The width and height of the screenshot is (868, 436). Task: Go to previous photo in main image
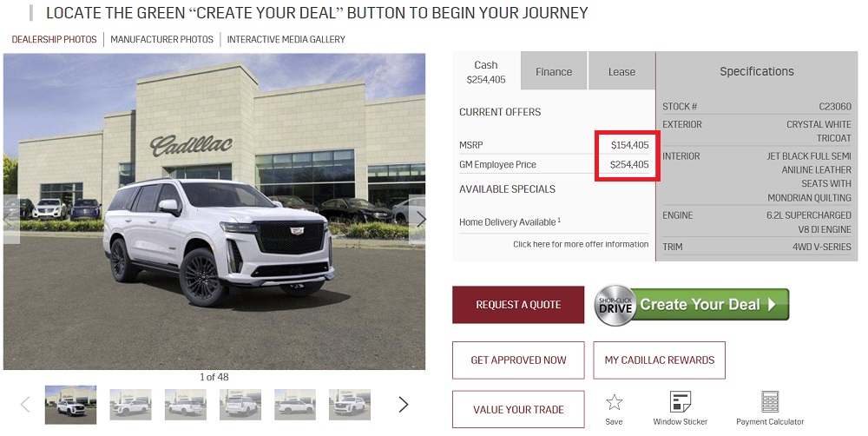10,219
